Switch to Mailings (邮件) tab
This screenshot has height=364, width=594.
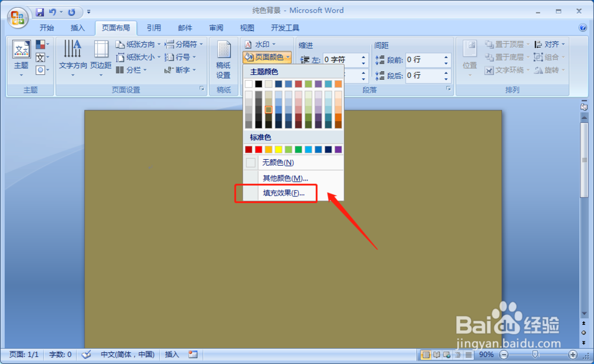185,28
